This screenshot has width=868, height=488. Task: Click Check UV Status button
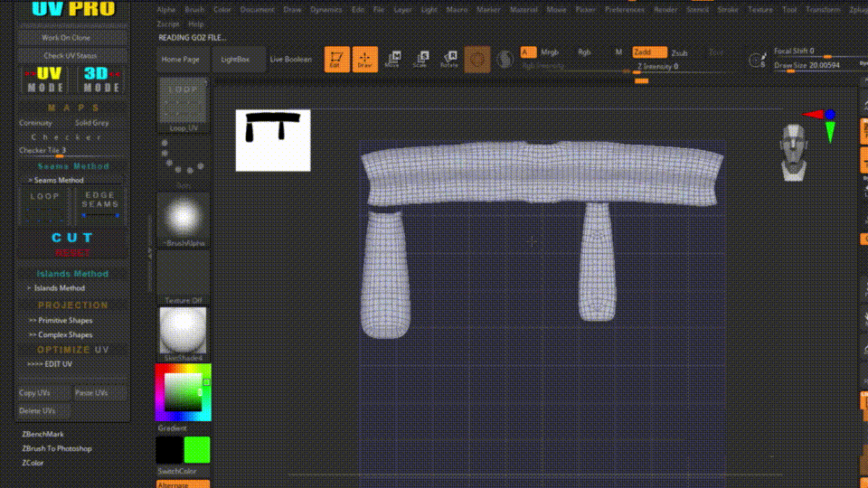click(x=72, y=55)
